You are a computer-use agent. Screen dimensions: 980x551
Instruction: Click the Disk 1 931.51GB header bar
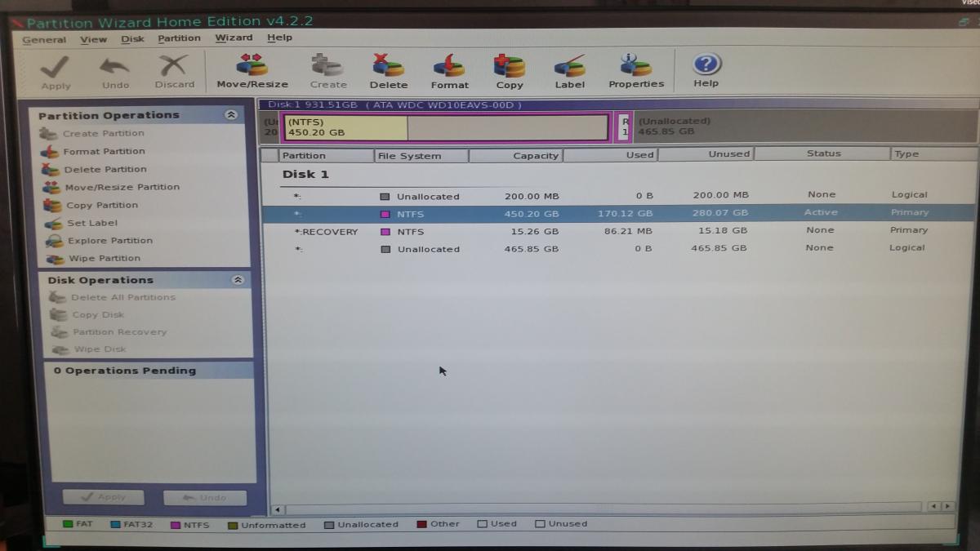(x=618, y=104)
